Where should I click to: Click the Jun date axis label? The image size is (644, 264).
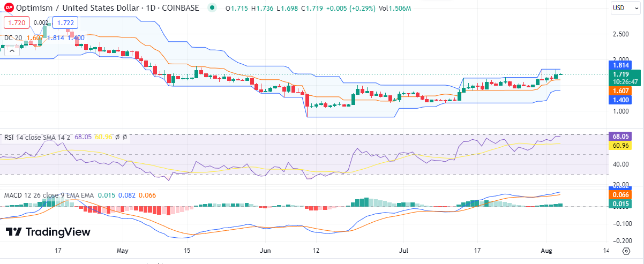tap(264, 250)
